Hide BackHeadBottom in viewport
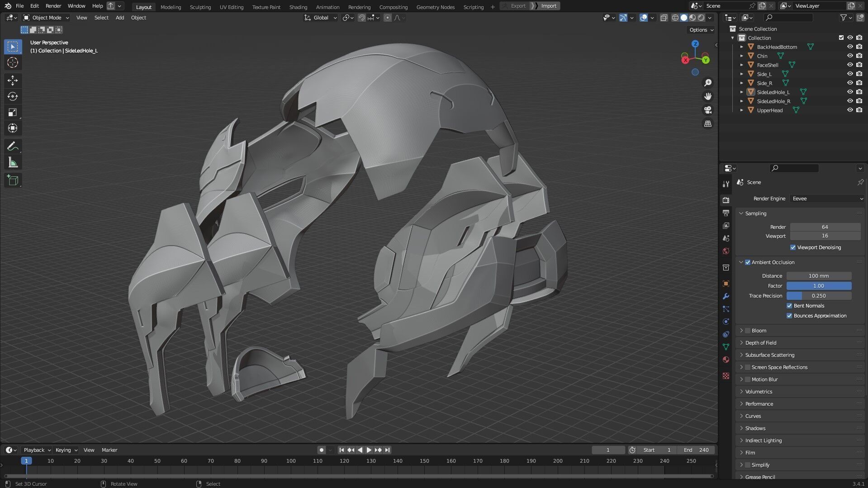The width and height of the screenshot is (868, 488). click(x=850, y=47)
